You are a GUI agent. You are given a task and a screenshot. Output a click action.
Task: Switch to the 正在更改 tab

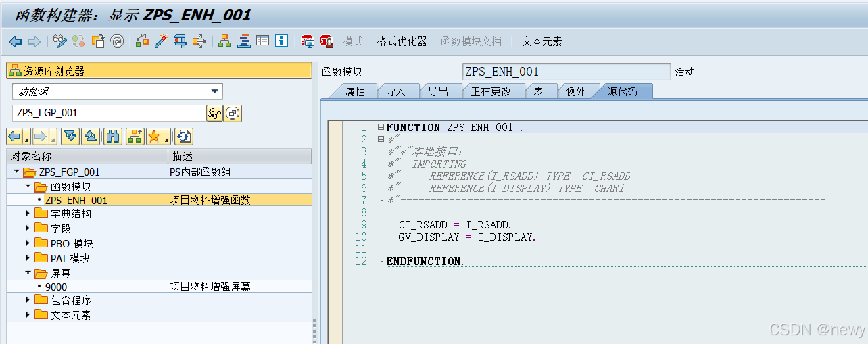click(x=490, y=91)
